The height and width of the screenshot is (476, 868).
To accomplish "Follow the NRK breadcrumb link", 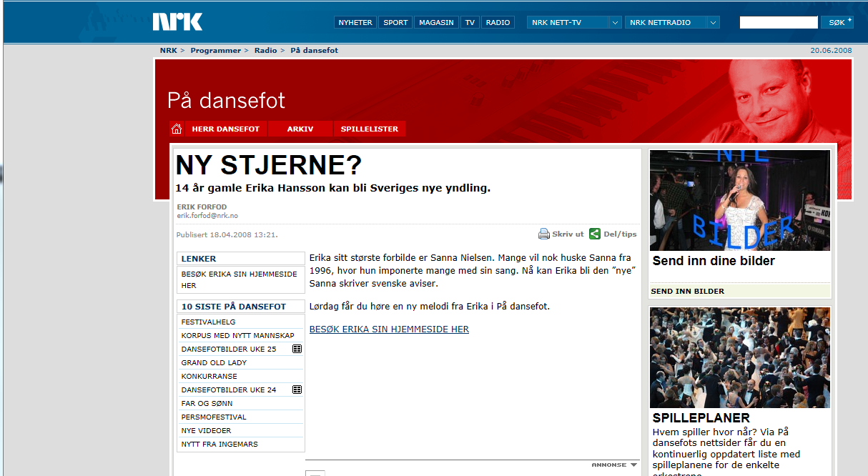I will point(169,51).
